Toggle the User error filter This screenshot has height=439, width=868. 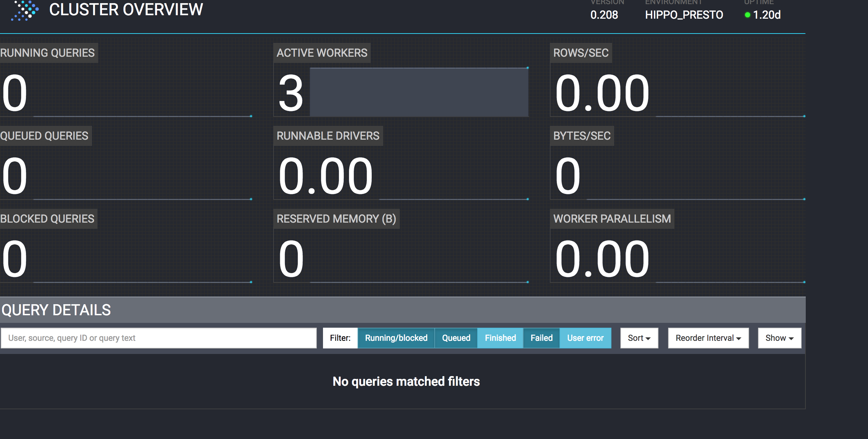pyautogui.click(x=585, y=338)
